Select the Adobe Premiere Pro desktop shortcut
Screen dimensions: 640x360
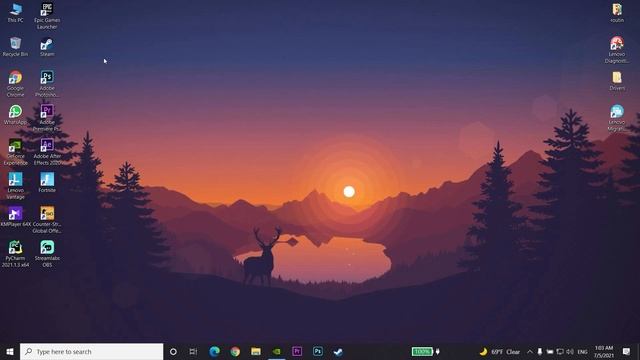47,118
